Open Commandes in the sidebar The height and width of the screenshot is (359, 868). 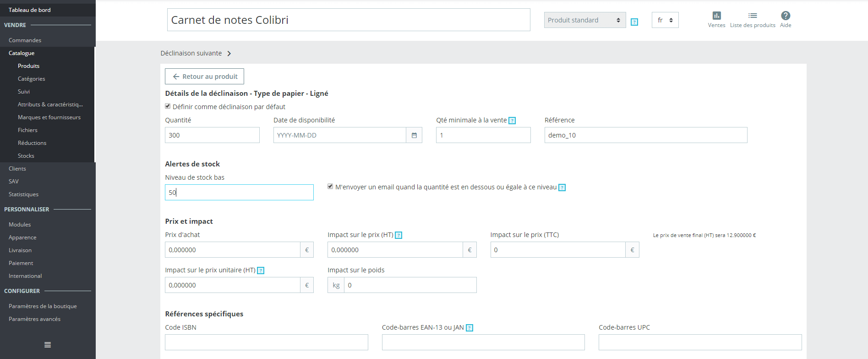pyautogui.click(x=25, y=40)
